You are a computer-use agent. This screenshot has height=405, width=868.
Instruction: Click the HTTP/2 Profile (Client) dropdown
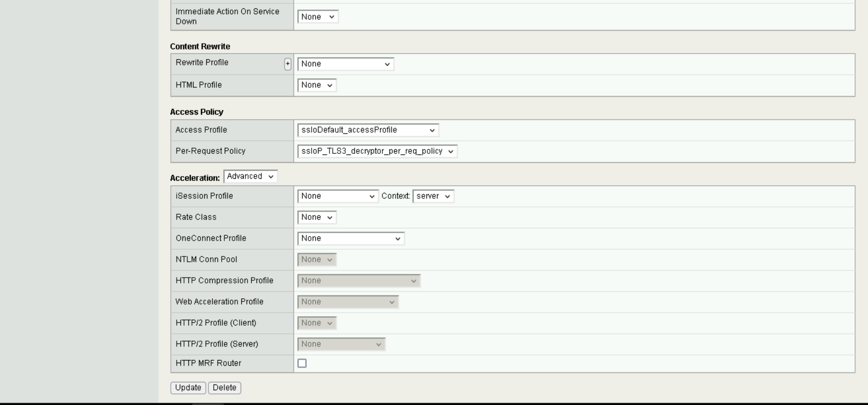pyautogui.click(x=316, y=323)
